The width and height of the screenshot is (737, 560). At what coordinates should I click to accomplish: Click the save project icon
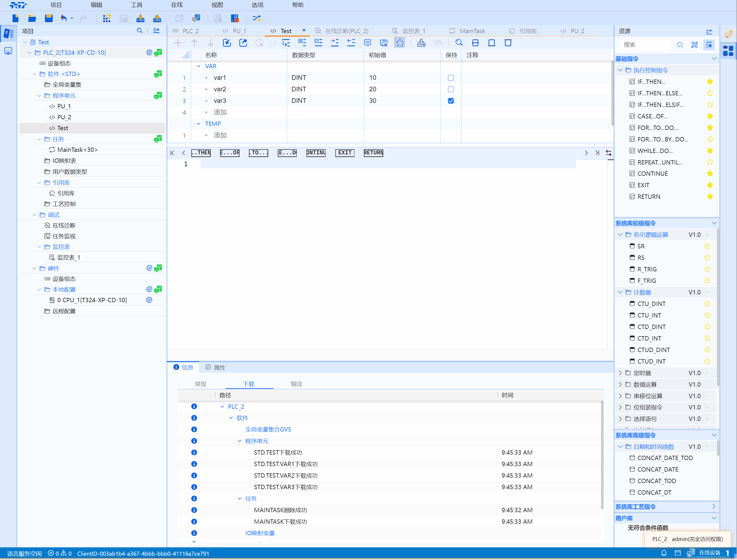(49, 18)
